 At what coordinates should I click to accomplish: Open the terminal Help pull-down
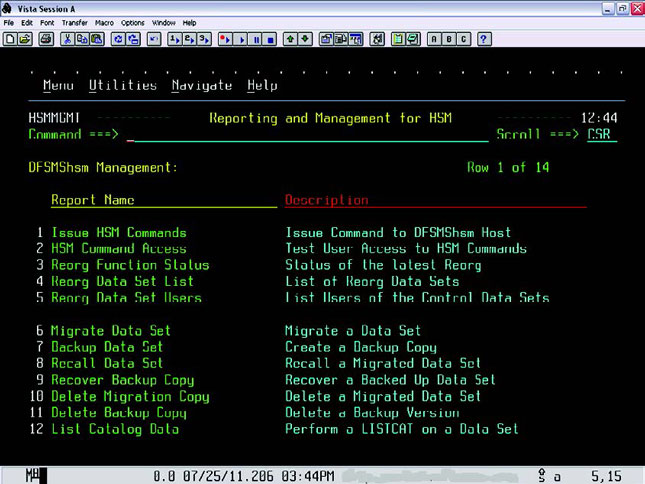(262, 86)
